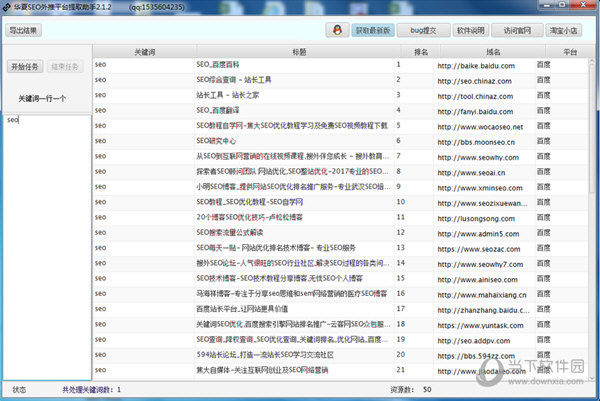Screen dimensions: 600x401
Task: Click status text 共处理关键词数: 1
Action: coord(91,390)
